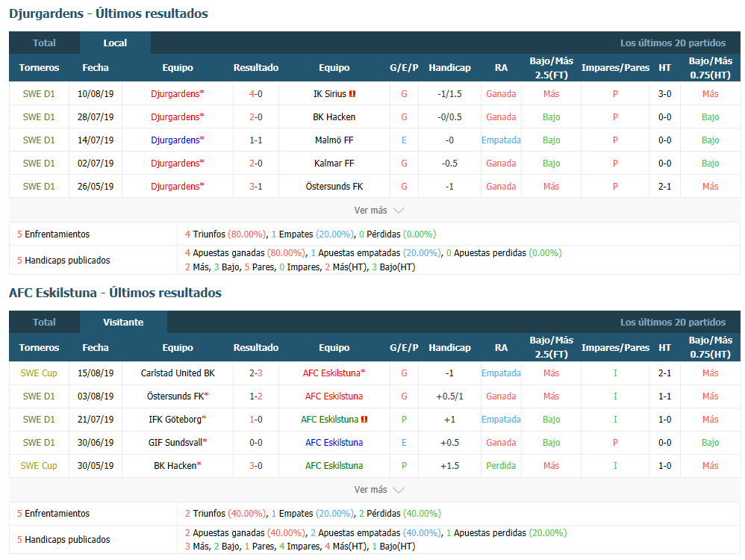Click handicap +0.5/1 in Östersunds FK row
The width and height of the screenshot is (745, 560).
coord(449,396)
